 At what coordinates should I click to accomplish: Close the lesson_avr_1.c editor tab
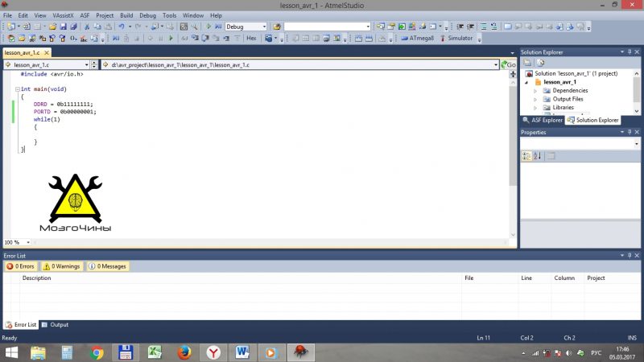47,52
